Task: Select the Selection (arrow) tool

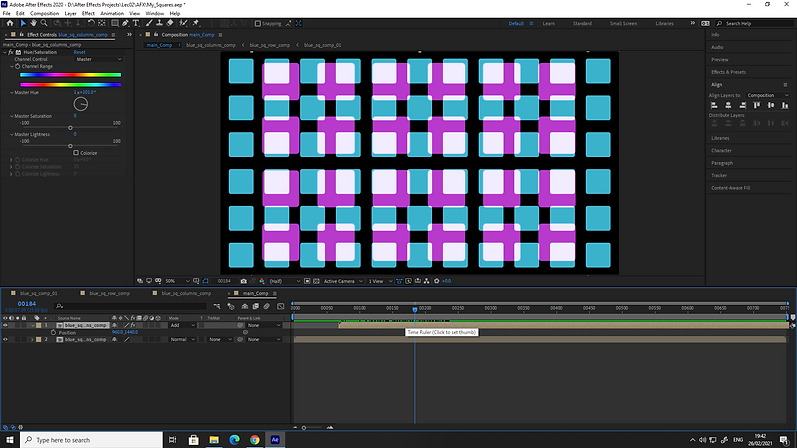Action: click(x=23, y=23)
